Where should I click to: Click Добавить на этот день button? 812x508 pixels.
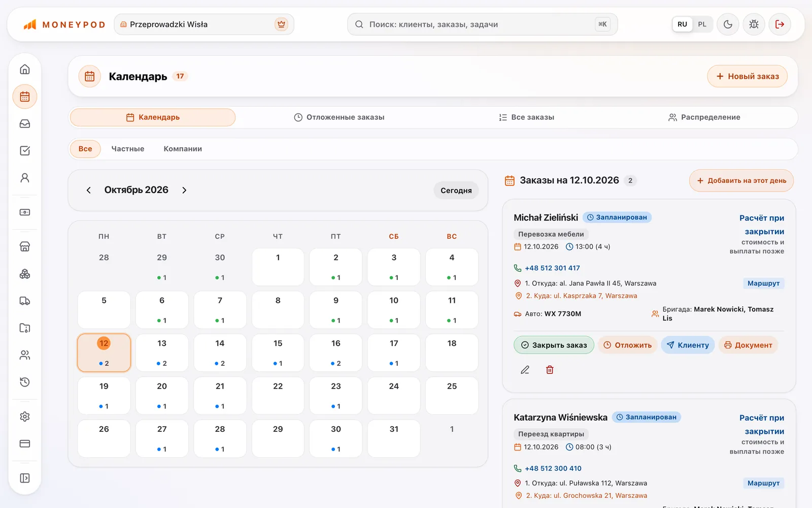(x=741, y=181)
